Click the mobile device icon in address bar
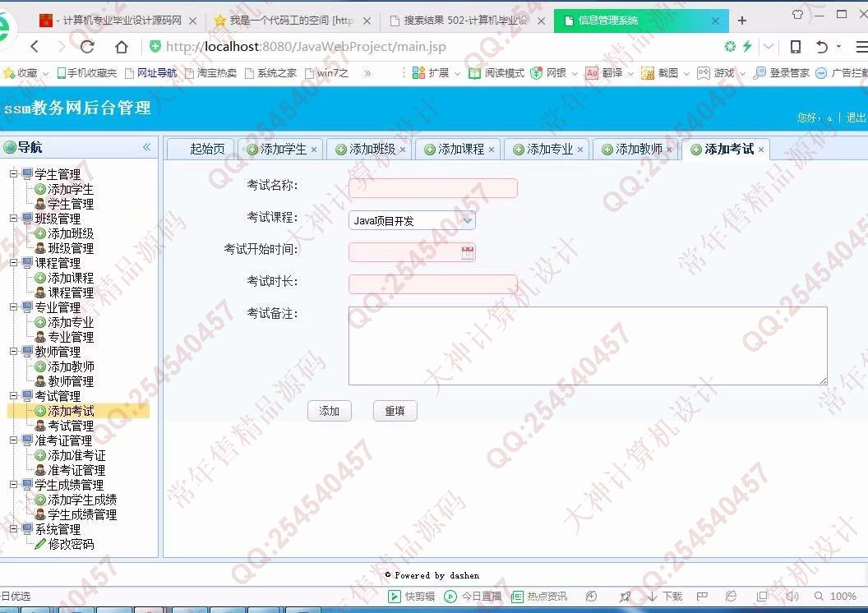This screenshot has height=613, width=868. pyautogui.click(x=796, y=47)
